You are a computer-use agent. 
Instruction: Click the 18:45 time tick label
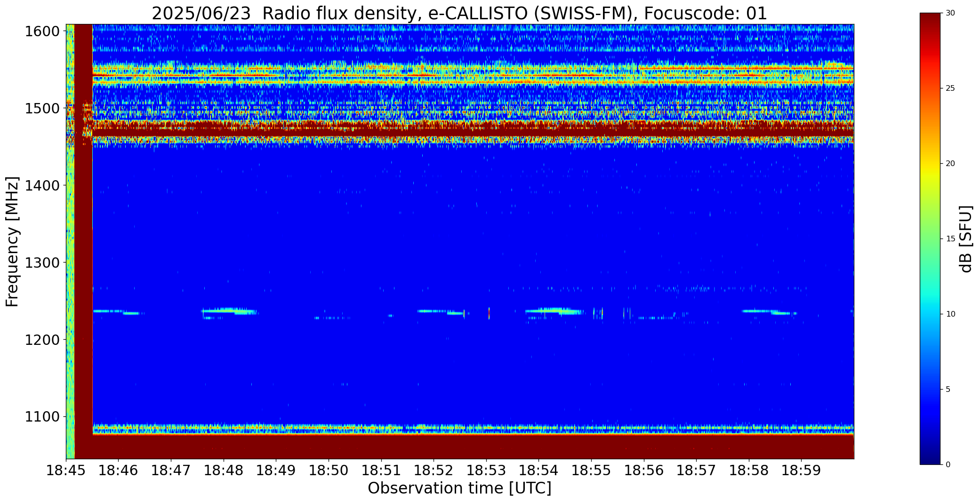pos(66,470)
